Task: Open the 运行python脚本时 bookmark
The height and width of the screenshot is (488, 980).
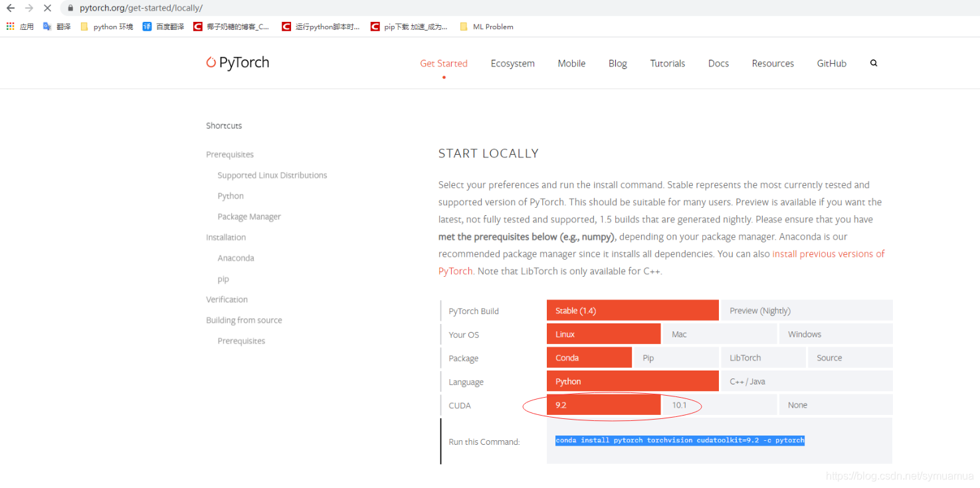Action: coord(321,27)
